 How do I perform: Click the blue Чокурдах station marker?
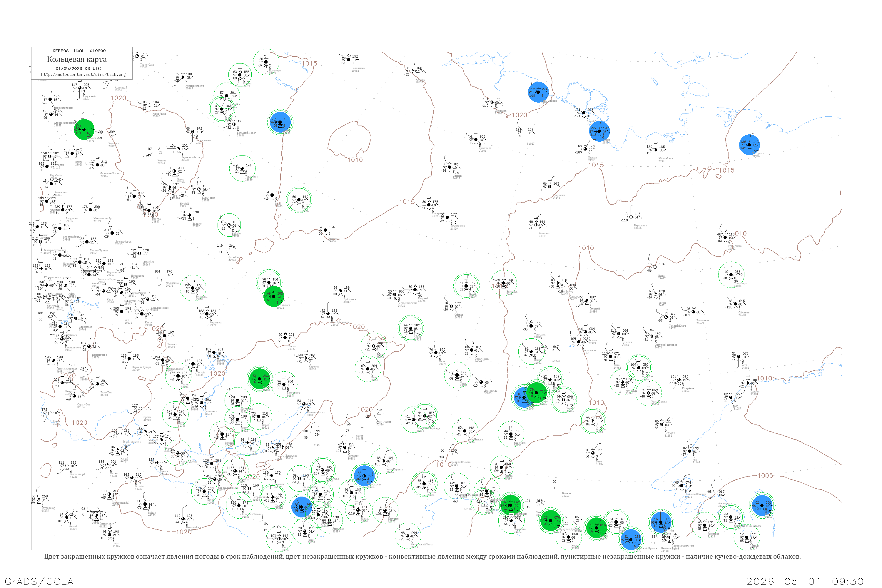pyautogui.click(x=749, y=145)
